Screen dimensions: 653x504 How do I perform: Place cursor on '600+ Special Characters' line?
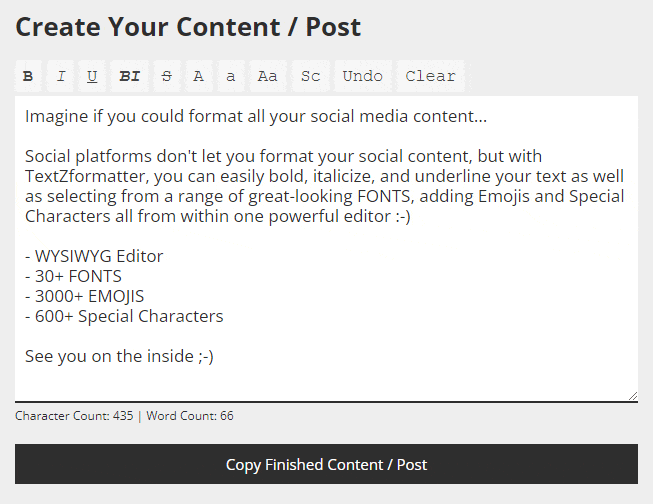coord(124,317)
